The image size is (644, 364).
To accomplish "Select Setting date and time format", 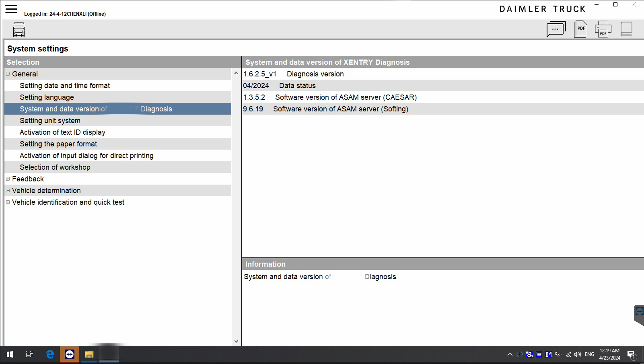I will click(x=118, y=86).
